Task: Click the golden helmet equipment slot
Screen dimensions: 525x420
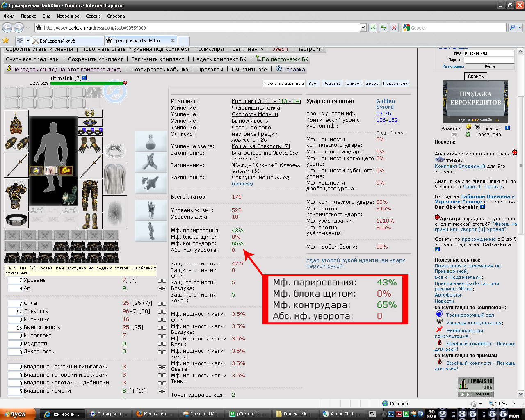Action: pyautogui.click(x=16, y=122)
